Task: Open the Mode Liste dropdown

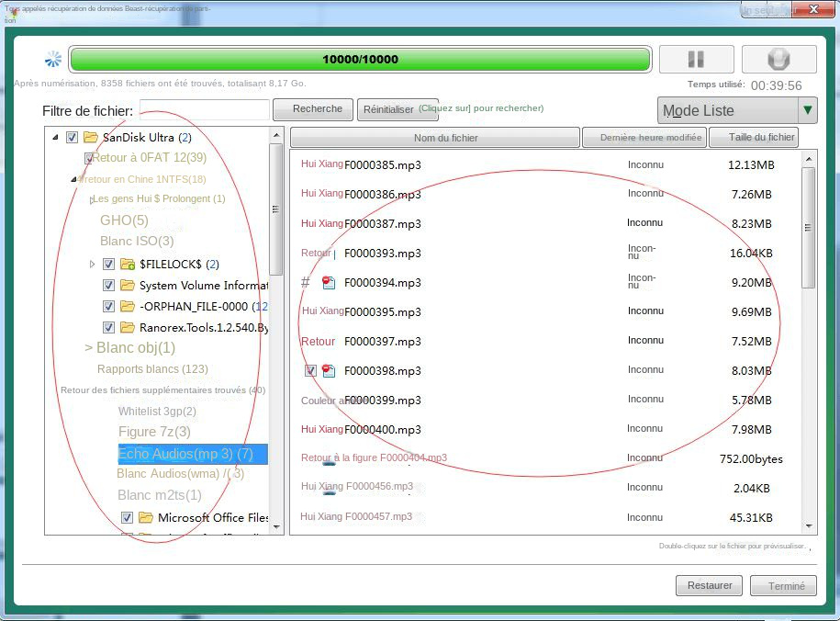Action: click(808, 111)
